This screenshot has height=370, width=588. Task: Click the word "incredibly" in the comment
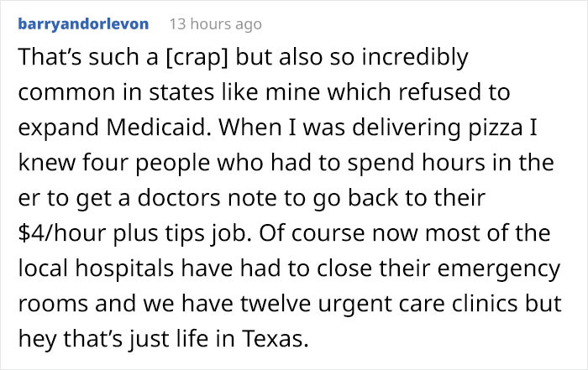coord(407,60)
